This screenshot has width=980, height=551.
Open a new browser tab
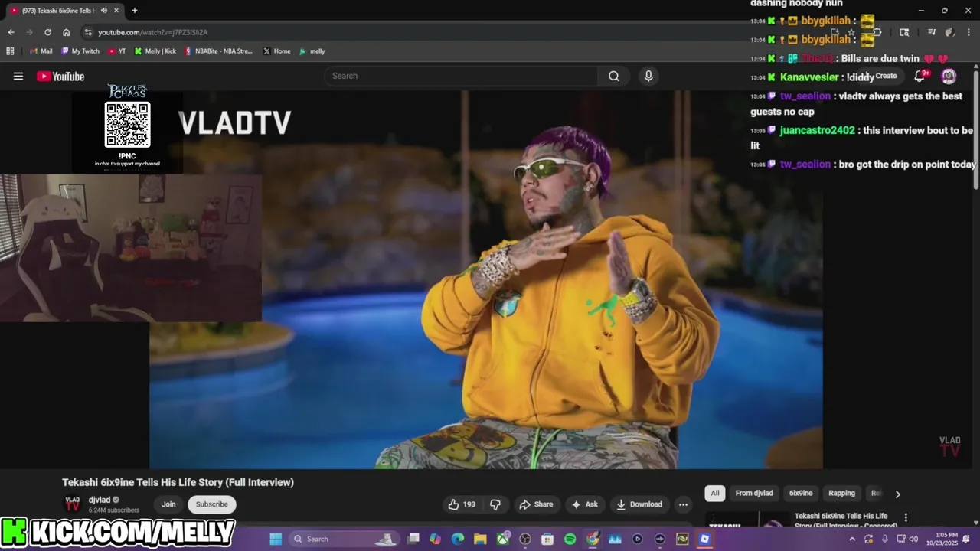[135, 11]
